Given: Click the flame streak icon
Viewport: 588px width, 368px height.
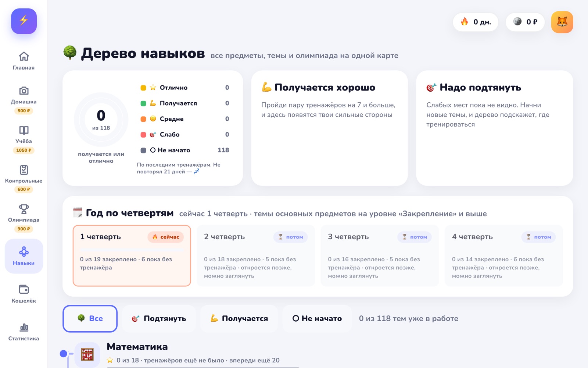Looking at the screenshot, I should click(465, 22).
